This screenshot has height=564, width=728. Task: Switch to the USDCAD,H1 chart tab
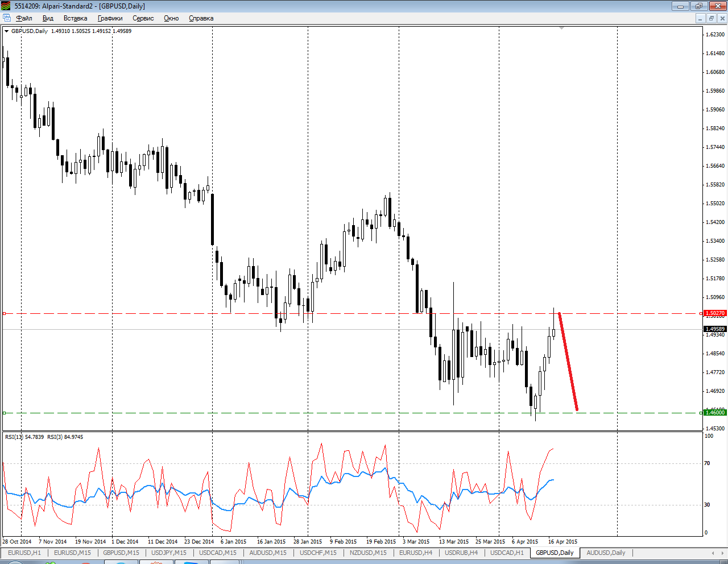507,553
